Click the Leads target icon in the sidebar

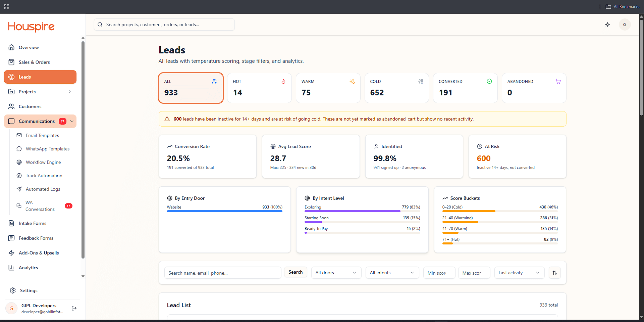click(11, 77)
